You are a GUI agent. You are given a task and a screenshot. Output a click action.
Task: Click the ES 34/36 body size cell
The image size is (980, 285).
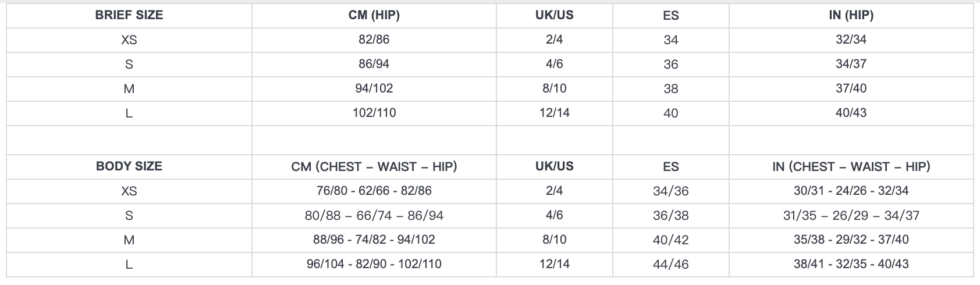coord(671,191)
